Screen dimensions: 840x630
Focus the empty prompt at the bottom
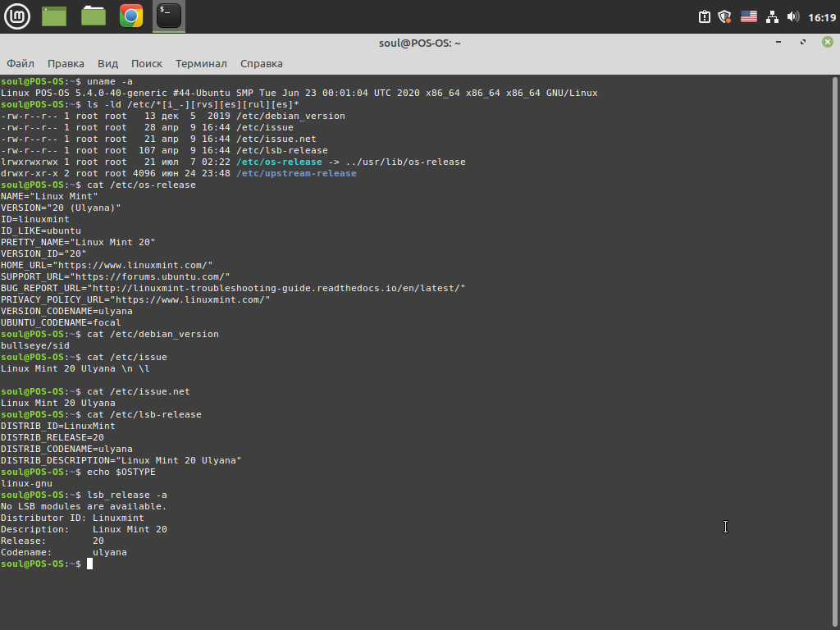point(89,564)
